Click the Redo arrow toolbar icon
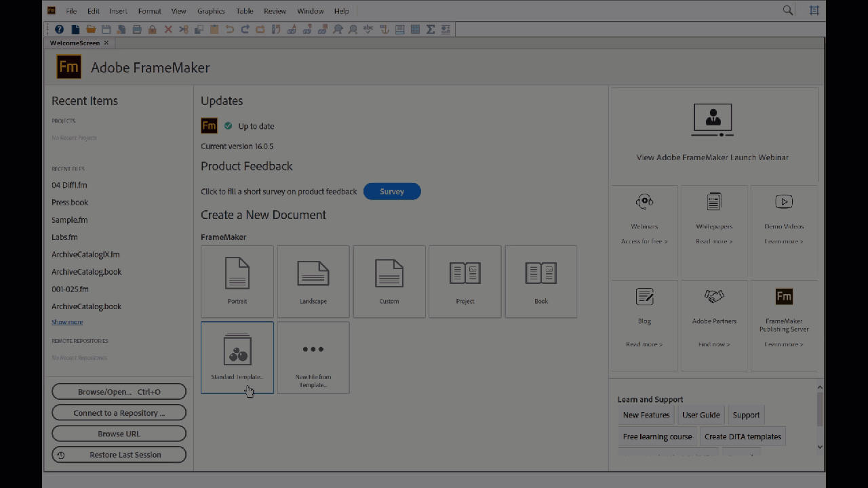Screen dimensions: 868x488 pyautogui.click(x=245, y=29)
